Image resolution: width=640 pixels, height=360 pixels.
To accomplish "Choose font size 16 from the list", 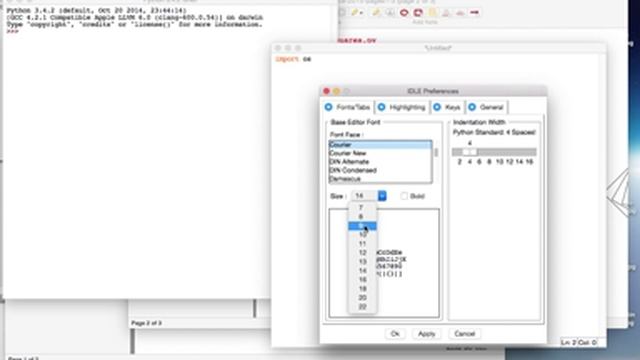I will (x=362, y=280).
